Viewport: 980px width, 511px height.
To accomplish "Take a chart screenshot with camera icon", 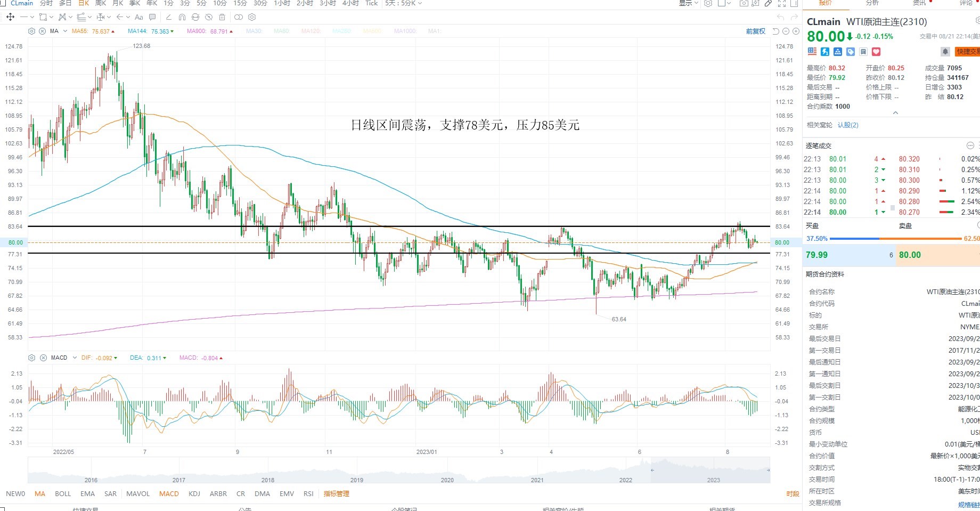I will (744, 3).
